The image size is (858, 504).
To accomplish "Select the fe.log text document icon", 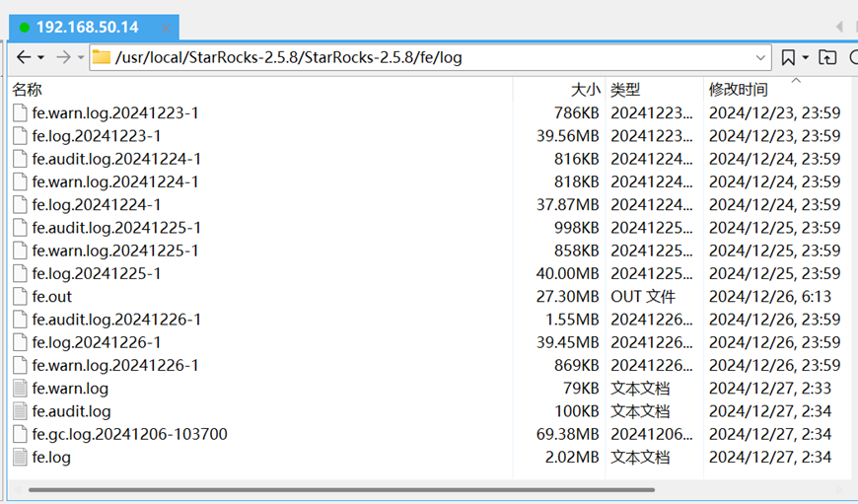I will [21, 457].
